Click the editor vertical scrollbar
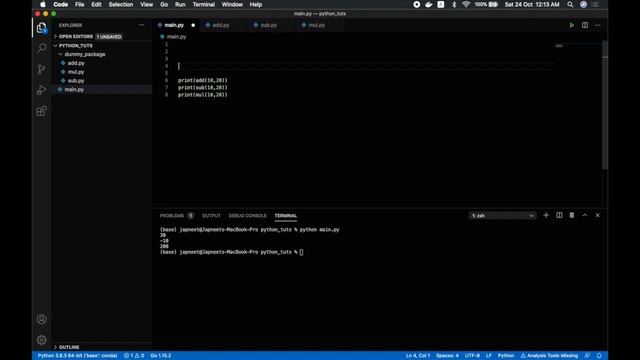 pyautogui.click(x=605, y=106)
